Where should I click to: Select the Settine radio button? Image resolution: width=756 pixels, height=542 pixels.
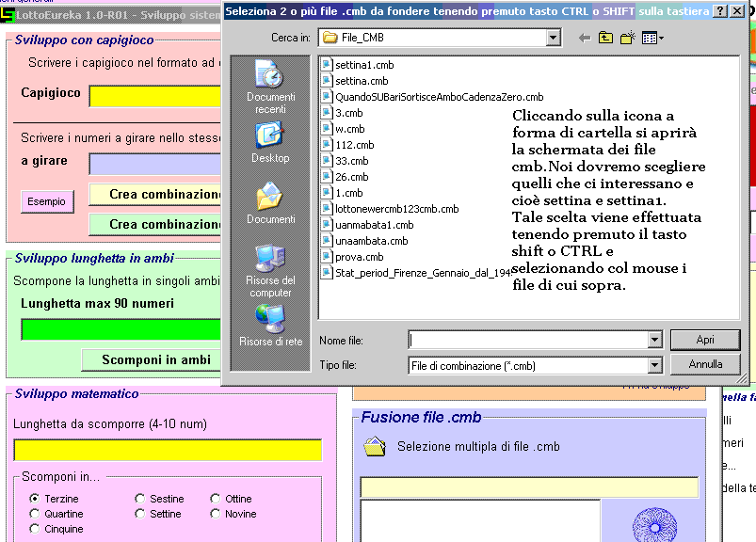pyautogui.click(x=140, y=514)
